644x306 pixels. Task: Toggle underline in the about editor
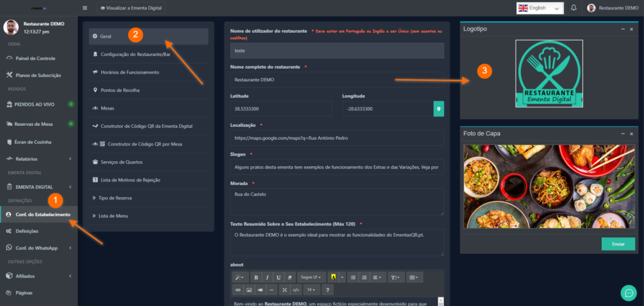coord(278,277)
